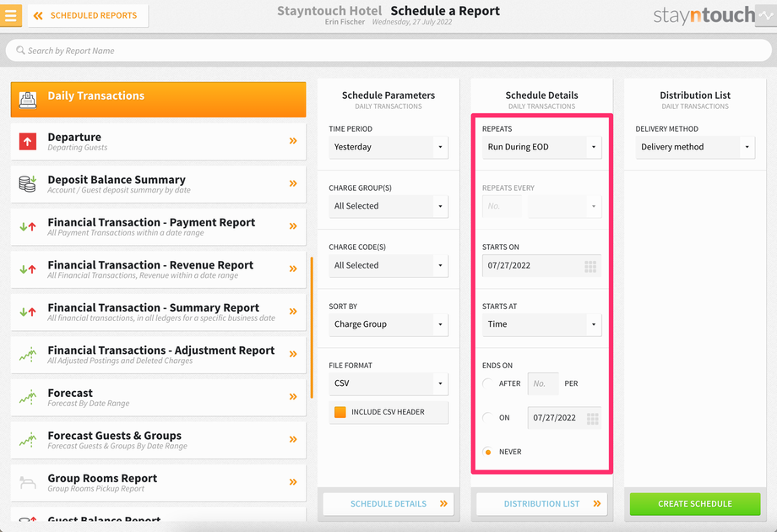Expand Adjustment Report row chevron
777x532 pixels.
(293, 354)
